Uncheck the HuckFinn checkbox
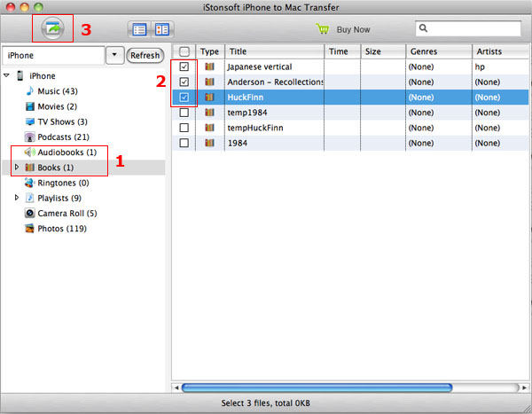This screenshot has width=532, height=414. (184, 97)
